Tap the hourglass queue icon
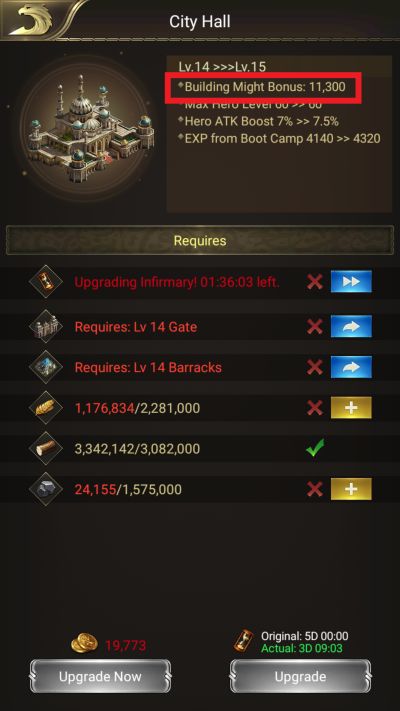Viewport: 400px width, 711px height. pos(45,282)
